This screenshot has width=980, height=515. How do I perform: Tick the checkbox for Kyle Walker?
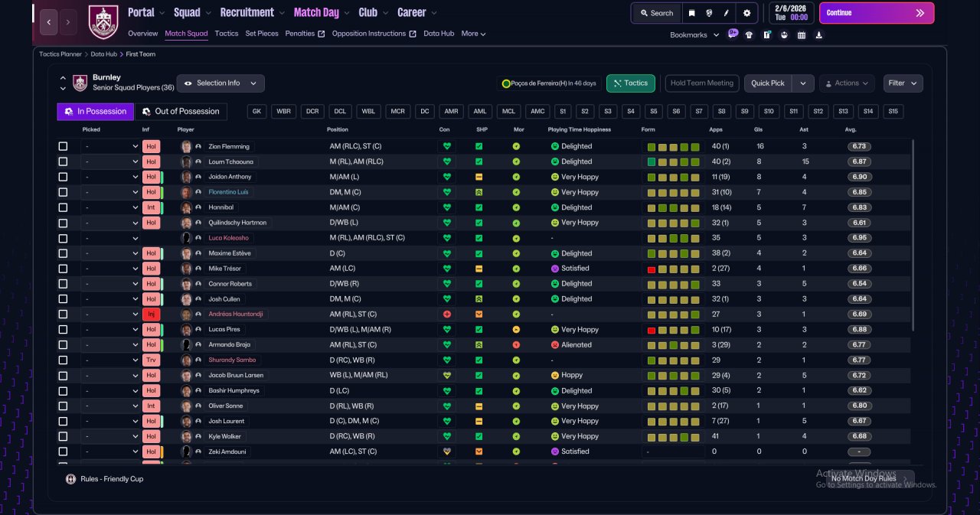[63, 436]
